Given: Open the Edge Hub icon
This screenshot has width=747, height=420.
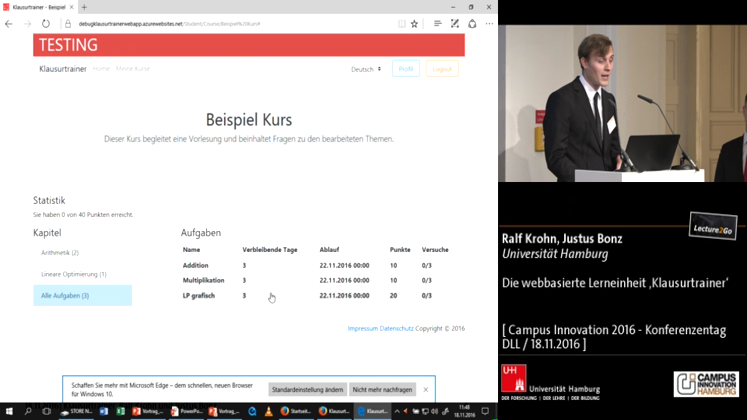Looking at the screenshot, I should (x=437, y=23).
